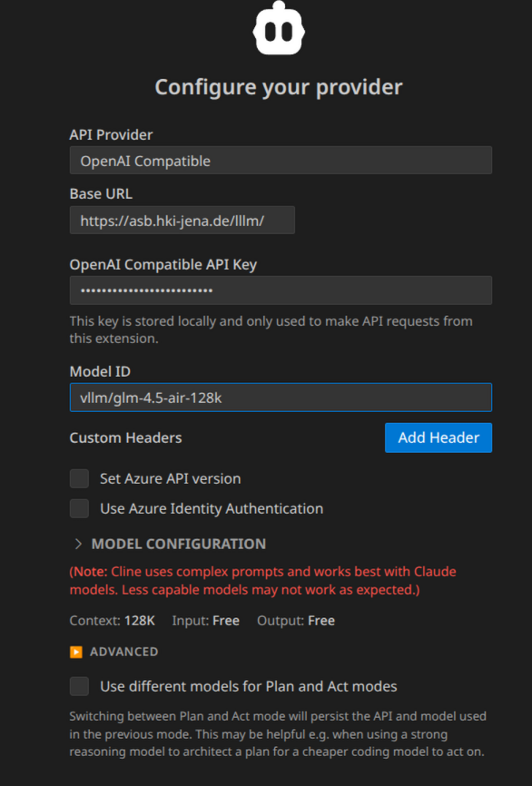Image resolution: width=532 pixels, height=786 pixels.
Task: Select OpenAI Compatible in the provider selector
Action: pos(281,160)
